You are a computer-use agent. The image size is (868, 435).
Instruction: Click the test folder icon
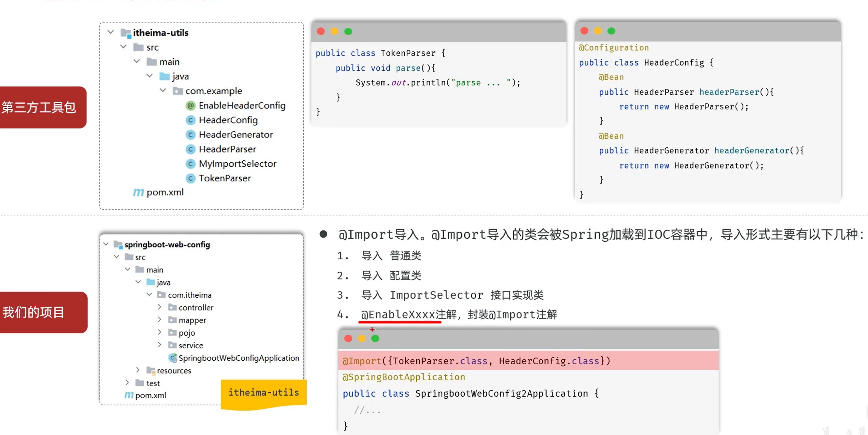[140, 383]
